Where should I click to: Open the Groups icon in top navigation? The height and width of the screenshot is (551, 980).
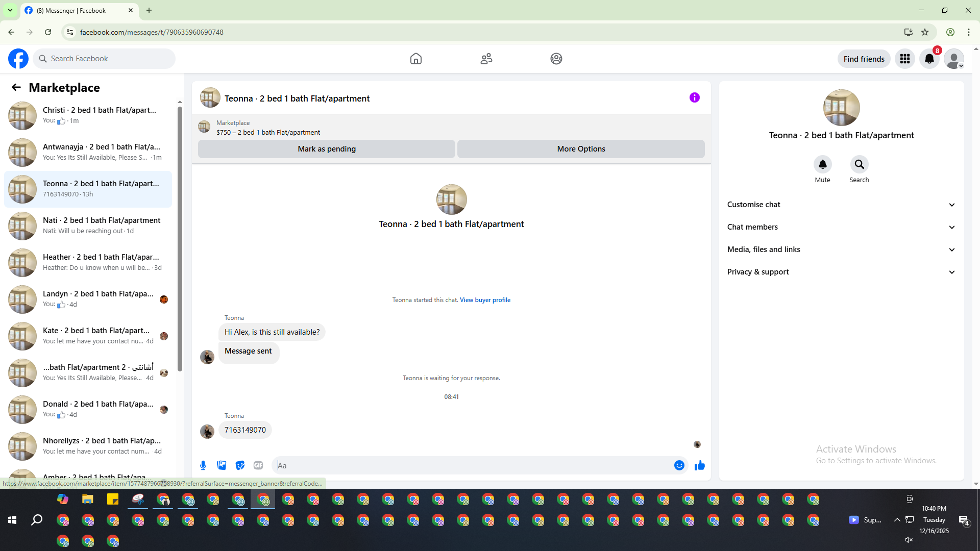[x=556, y=59]
